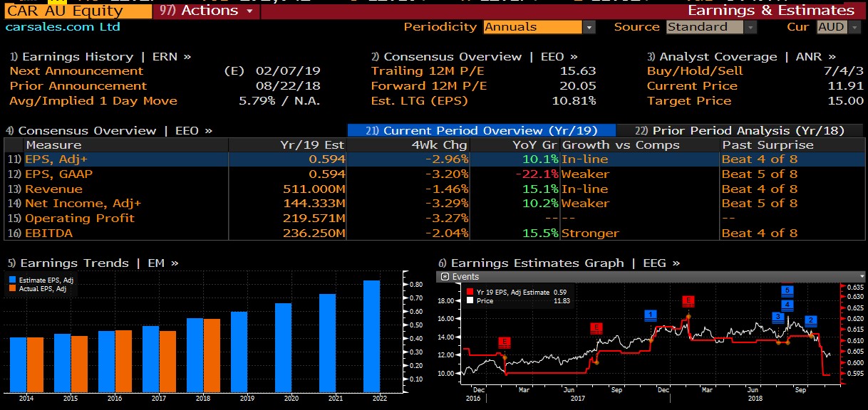Viewport: 868px width, 410px height.
Task: Click the Net Income estimate 144.333M
Action: (314, 204)
